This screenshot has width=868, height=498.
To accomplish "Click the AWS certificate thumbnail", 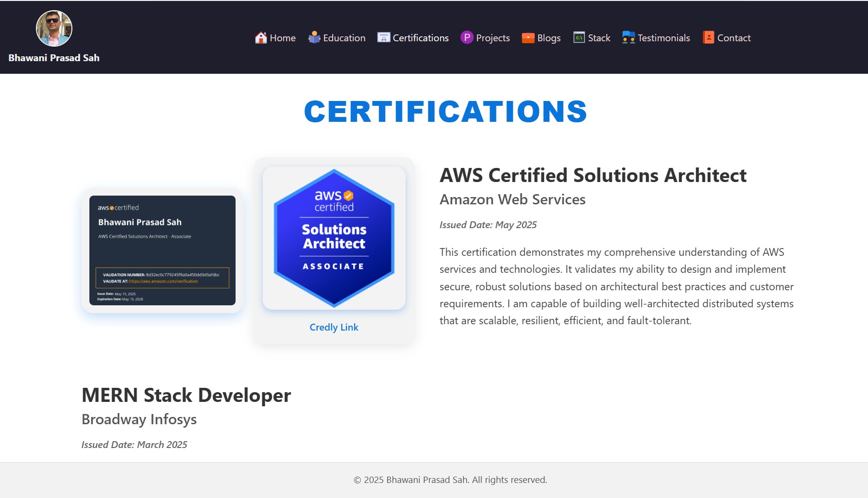I will coord(162,250).
